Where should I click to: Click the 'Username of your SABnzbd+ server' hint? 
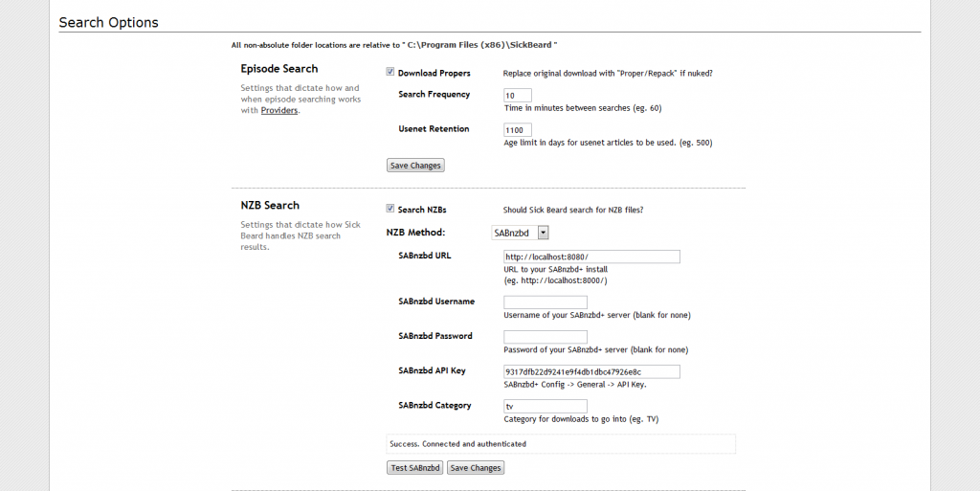[597, 316]
